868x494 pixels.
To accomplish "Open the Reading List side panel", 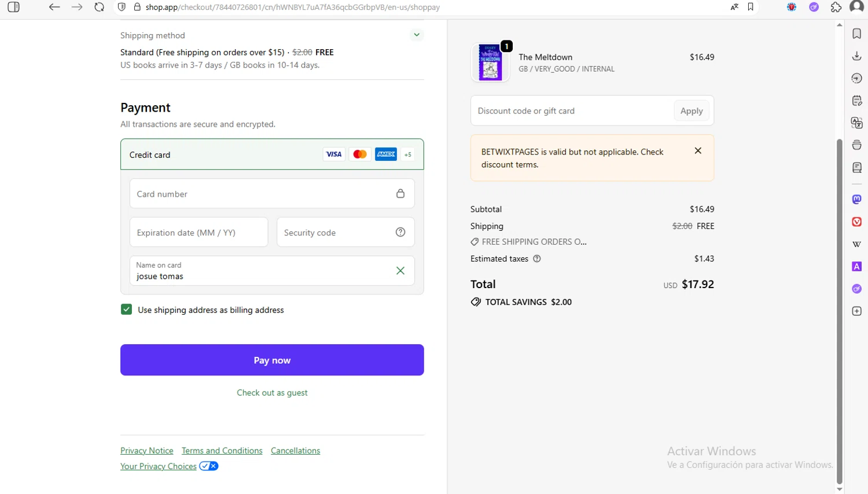I will click(x=857, y=167).
